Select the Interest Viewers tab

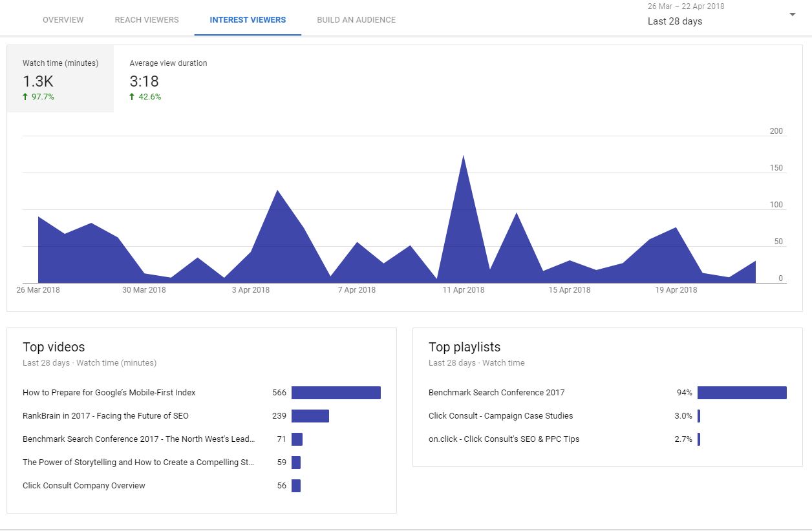[x=248, y=20]
